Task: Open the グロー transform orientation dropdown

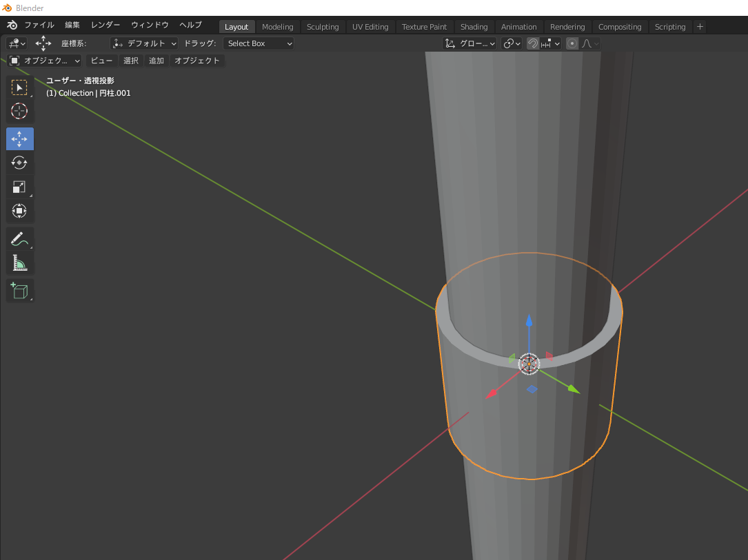Action: tap(470, 44)
